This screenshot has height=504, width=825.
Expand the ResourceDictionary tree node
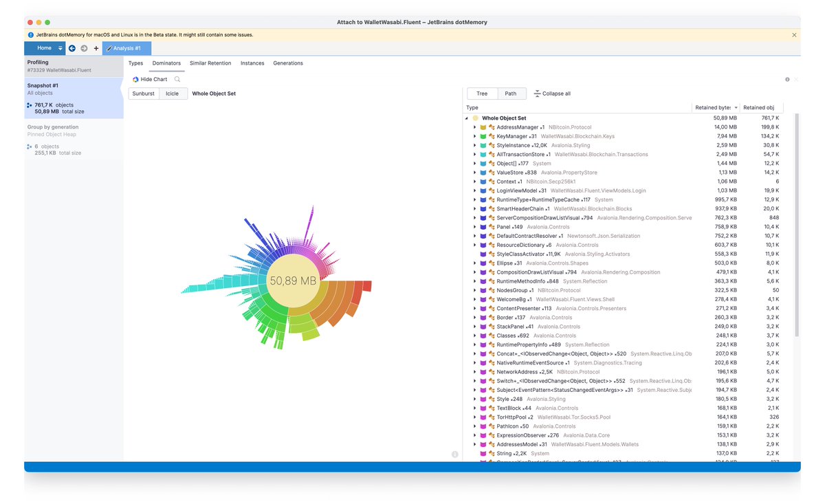point(474,245)
